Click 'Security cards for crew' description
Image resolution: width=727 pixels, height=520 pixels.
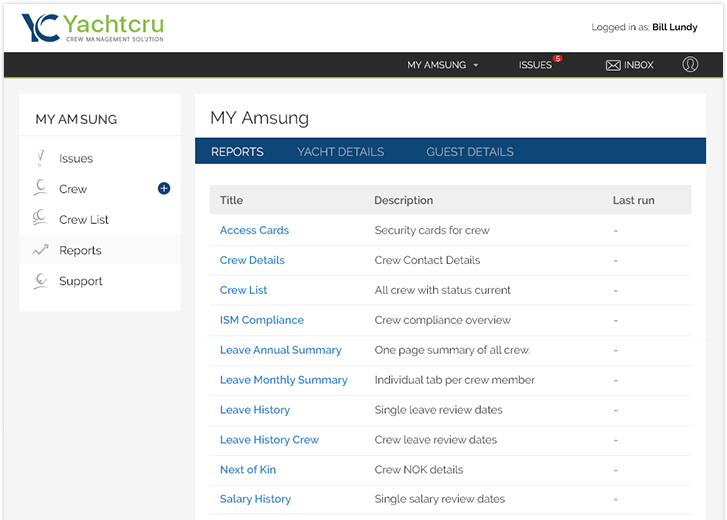(432, 230)
